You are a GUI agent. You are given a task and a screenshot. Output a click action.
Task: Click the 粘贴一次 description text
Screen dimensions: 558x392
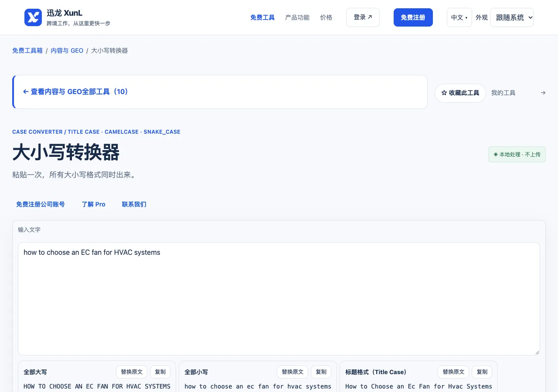click(74, 175)
